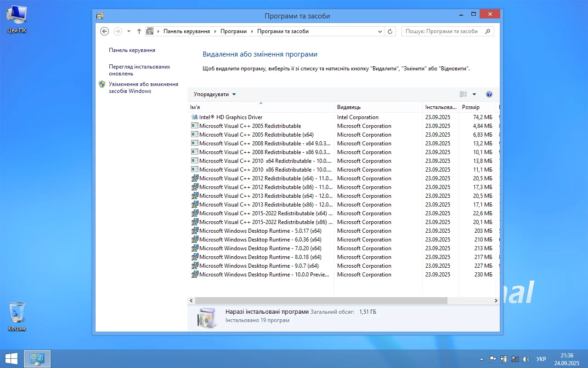Click the Start button on taskbar
This screenshot has height=368, width=588.
[x=11, y=359]
